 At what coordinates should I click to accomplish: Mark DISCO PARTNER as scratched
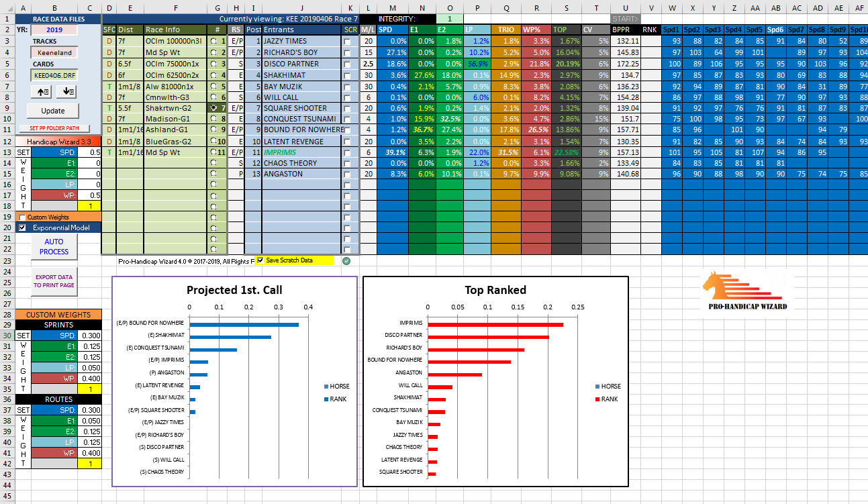347,64
